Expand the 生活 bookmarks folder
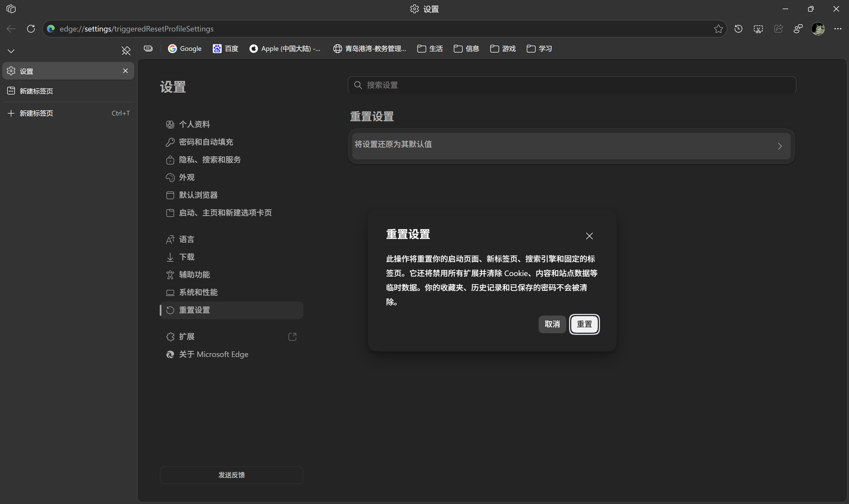This screenshot has width=849, height=504. [430, 49]
